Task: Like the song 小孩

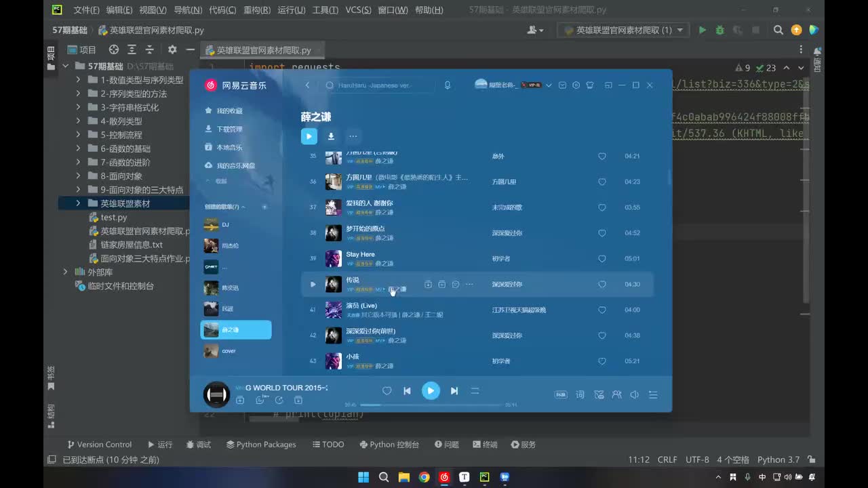Action: [x=601, y=361]
